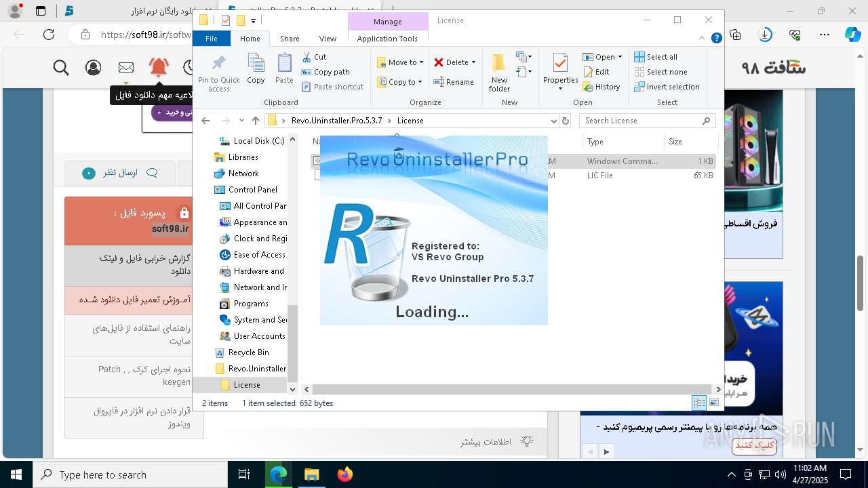Click Revo.Uninstaller.Pro.5.3.7 in breadcrumb path
868x488 pixels.
coord(336,121)
